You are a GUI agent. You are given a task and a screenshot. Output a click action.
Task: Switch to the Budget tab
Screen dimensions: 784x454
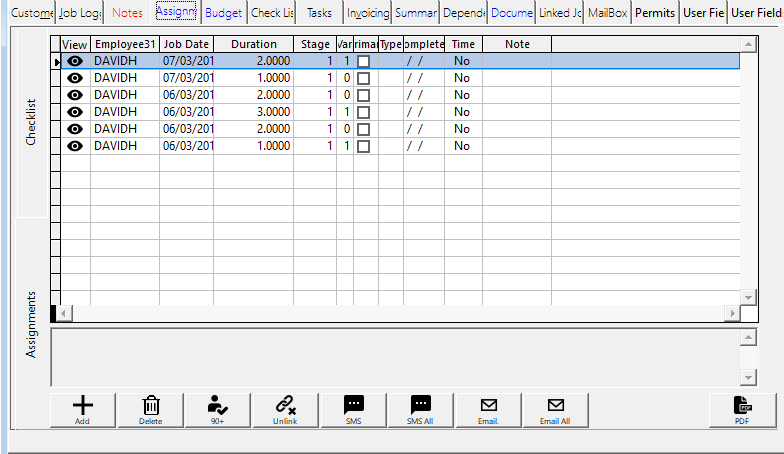(x=223, y=13)
